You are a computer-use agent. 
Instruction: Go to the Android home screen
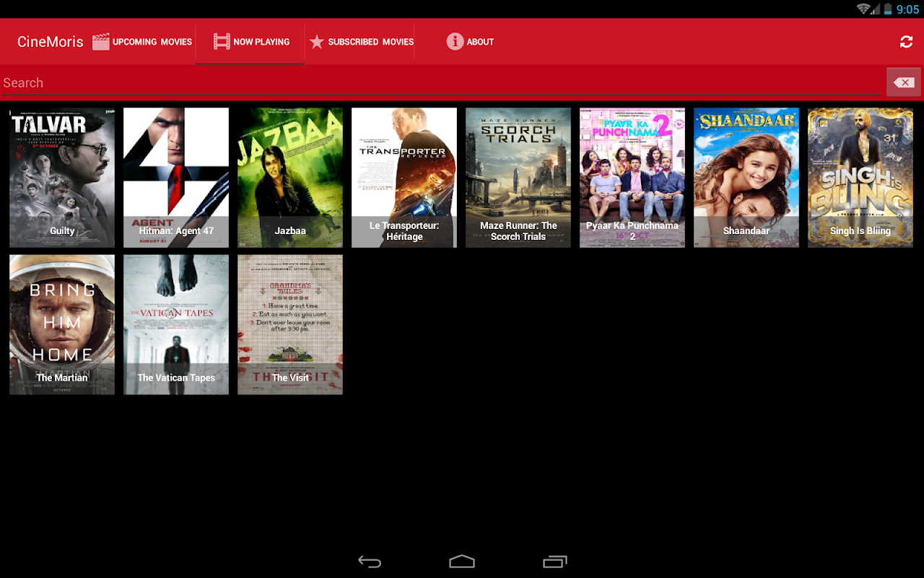point(462,561)
